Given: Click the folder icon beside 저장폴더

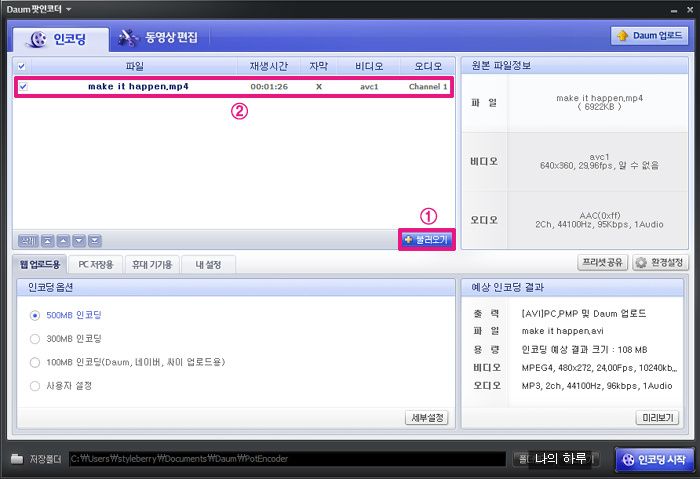Looking at the screenshot, I should click(x=17, y=458).
